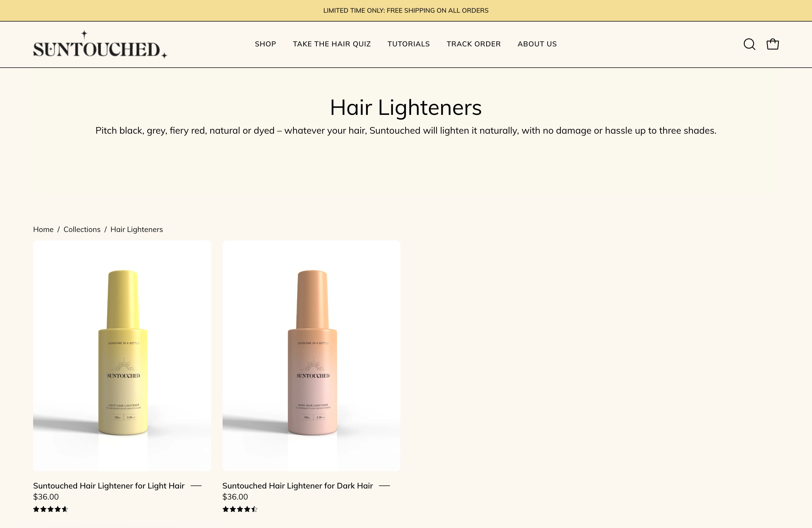Open Collections from the breadcrumb
812x528 pixels.
click(x=81, y=229)
